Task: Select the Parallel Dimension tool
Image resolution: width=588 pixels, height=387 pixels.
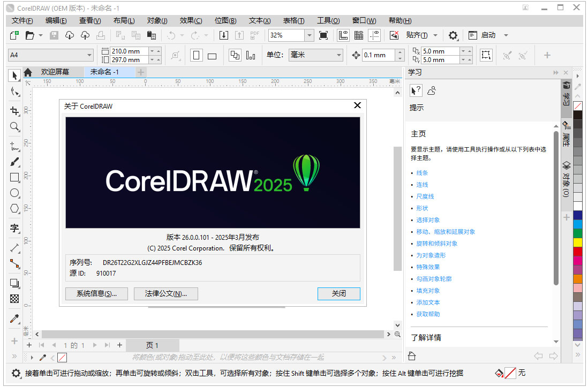Action: click(x=14, y=248)
